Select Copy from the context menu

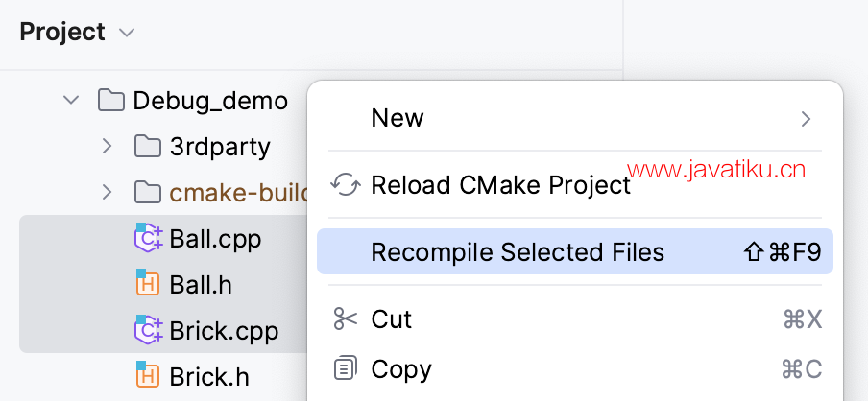pyautogui.click(x=575, y=369)
